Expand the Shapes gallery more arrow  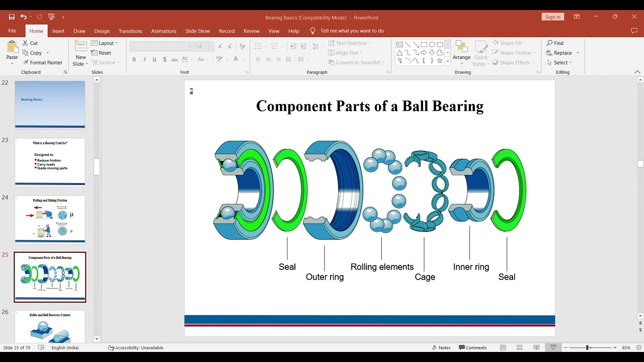[x=447, y=62]
